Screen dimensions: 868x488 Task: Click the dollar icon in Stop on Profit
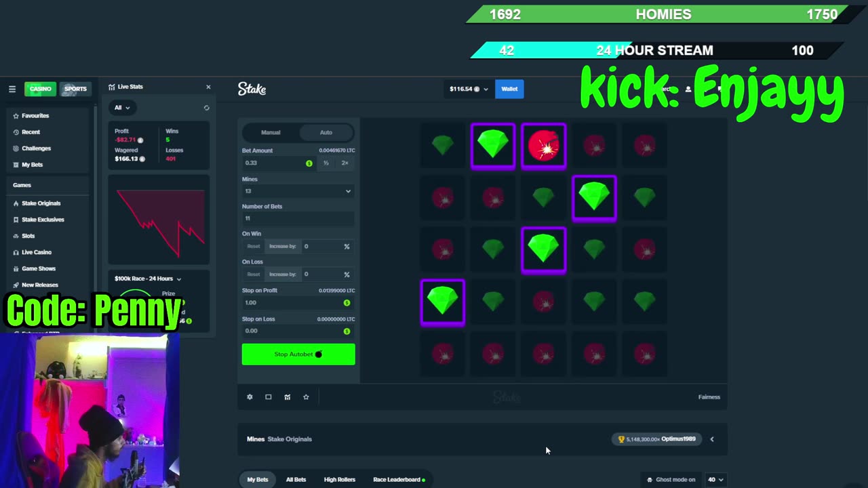[x=347, y=303]
